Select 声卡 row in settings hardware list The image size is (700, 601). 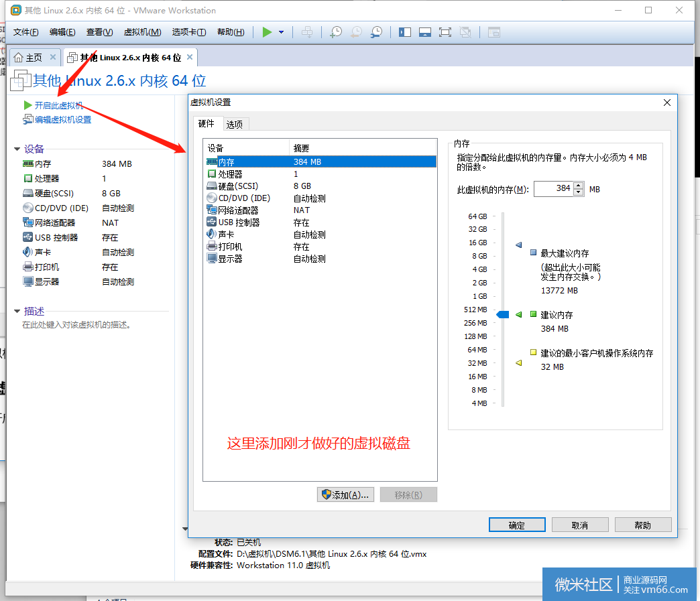[x=320, y=235]
